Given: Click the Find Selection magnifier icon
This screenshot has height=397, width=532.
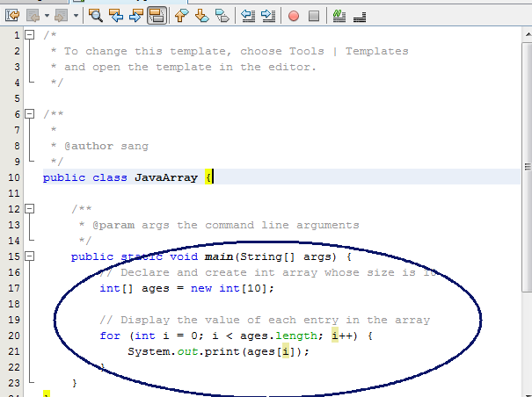Looking at the screenshot, I should click(96, 15).
